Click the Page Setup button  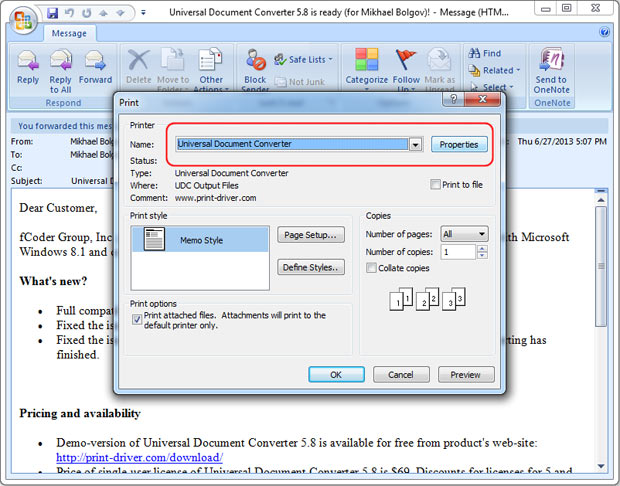[311, 235]
